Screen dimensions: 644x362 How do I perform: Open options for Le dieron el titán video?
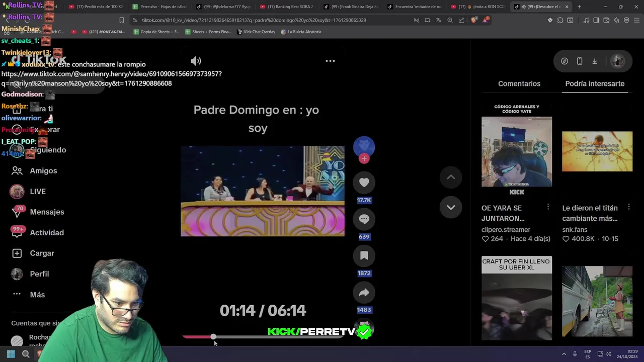(628, 207)
